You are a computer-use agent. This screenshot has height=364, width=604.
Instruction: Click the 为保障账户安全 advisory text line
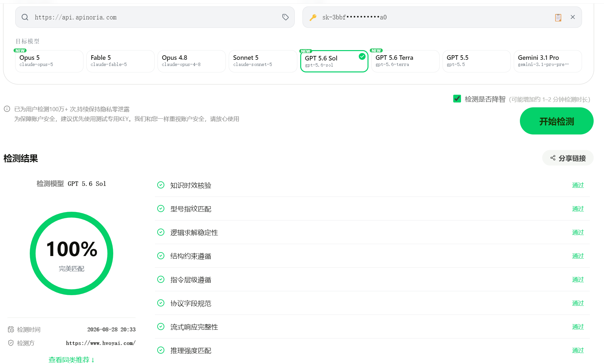pos(126,119)
